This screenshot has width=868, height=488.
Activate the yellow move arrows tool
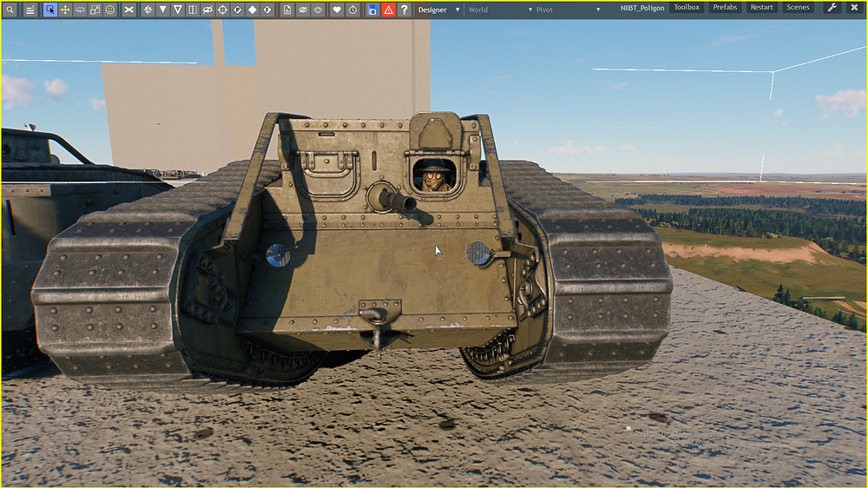(x=65, y=10)
